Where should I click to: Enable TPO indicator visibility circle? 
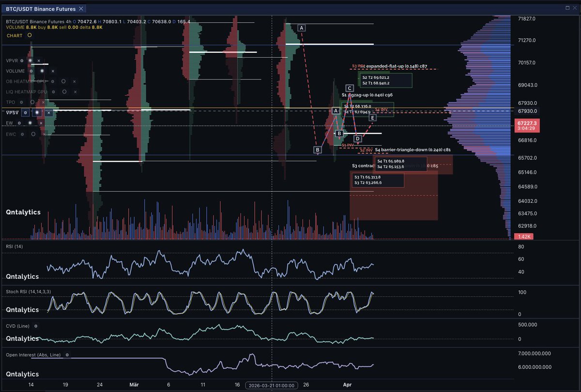(32, 102)
